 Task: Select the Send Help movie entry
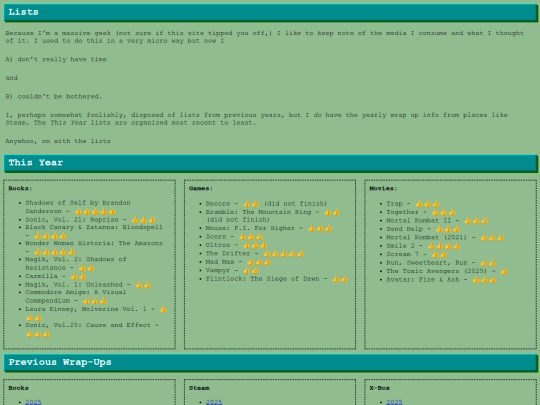(x=423, y=229)
